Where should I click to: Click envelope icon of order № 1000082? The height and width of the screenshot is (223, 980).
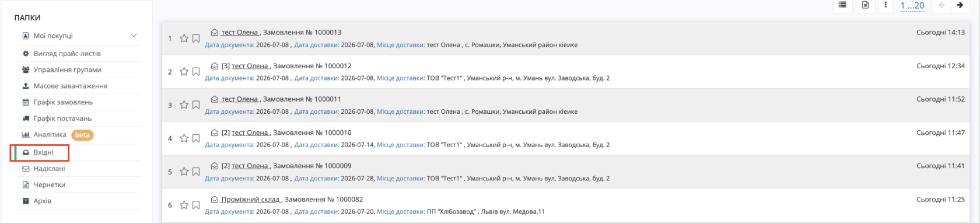pos(215,200)
